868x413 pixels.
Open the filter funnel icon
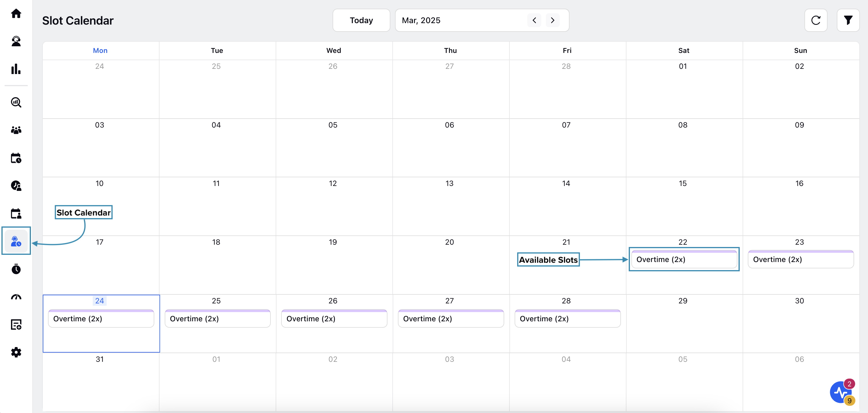point(848,20)
